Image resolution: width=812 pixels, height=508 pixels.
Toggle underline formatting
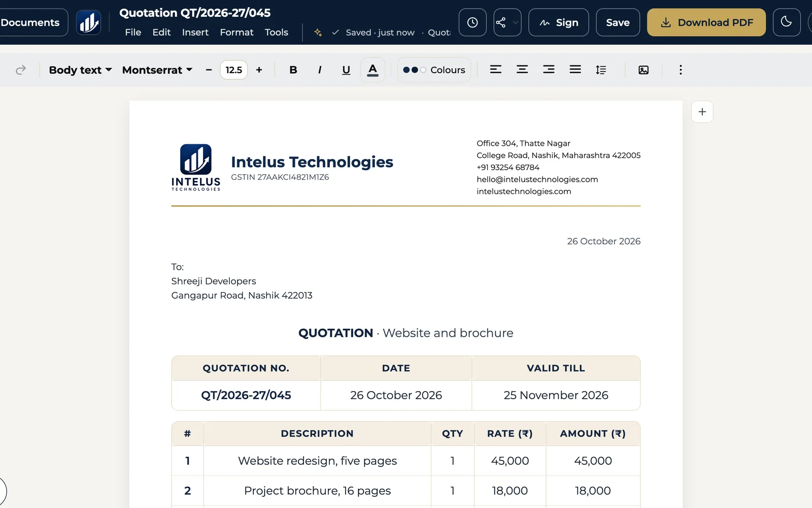click(346, 70)
